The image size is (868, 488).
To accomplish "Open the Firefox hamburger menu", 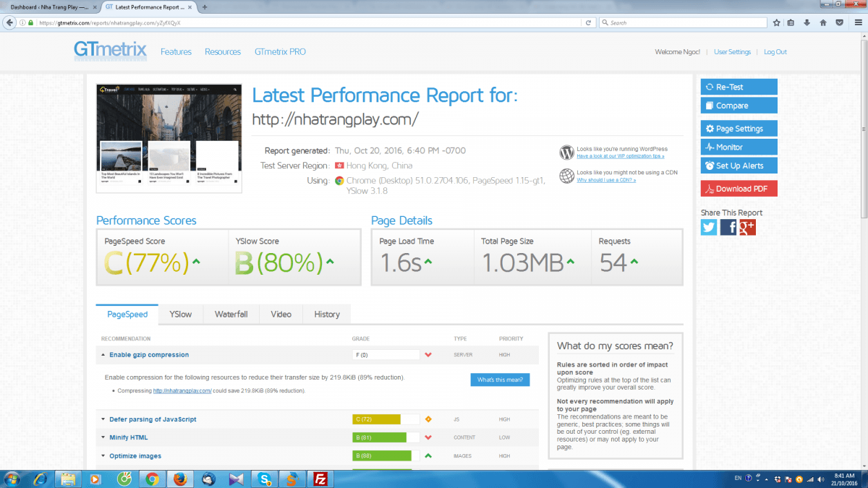I will click(857, 22).
